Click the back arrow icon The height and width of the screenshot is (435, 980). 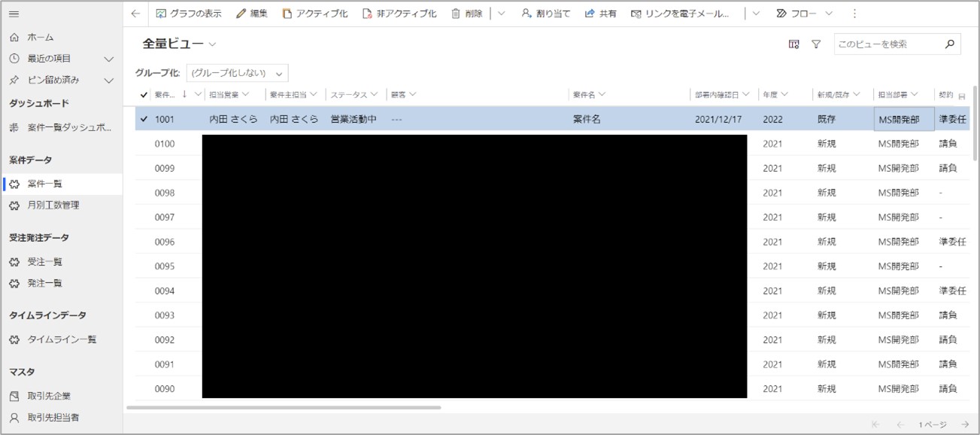coord(135,14)
